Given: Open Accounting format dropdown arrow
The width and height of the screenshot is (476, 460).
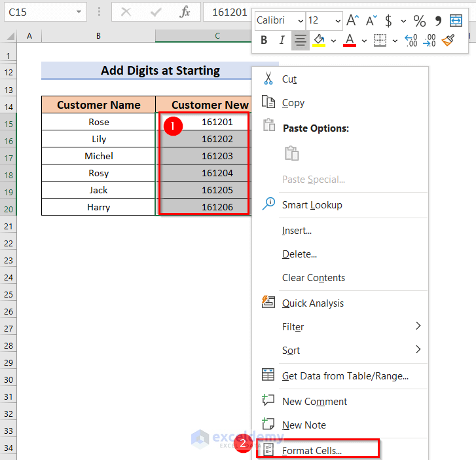Looking at the screenshot, I should coord(403,21).
